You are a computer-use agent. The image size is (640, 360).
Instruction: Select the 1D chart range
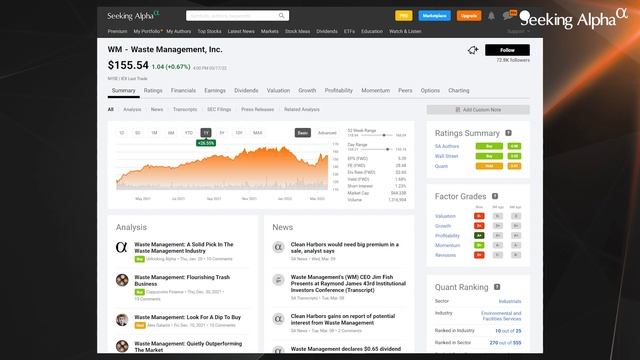[122, 133]
